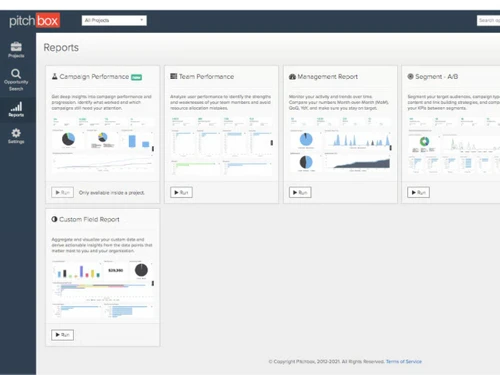The height and width of the screenshot is (375, 500).
Task: Click the Team Performance table icon
Action: pyautogui.click(x=174, y=76)
